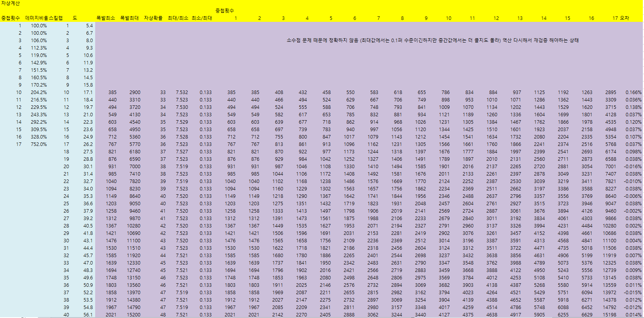This screenshot has height=318, width=644.
Task: Select the cell with value 5.4
Action: 89,26
